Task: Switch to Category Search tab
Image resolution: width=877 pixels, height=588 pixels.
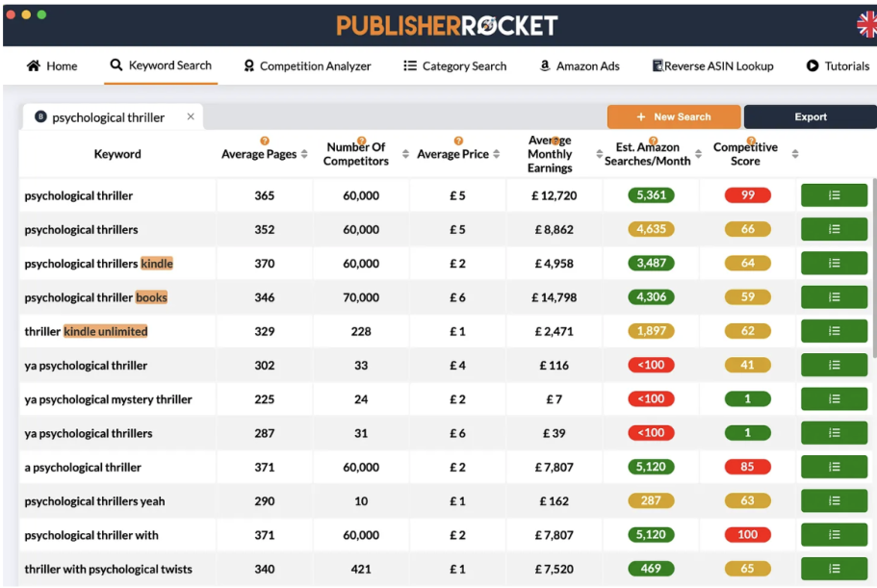Action: [454, 66]
